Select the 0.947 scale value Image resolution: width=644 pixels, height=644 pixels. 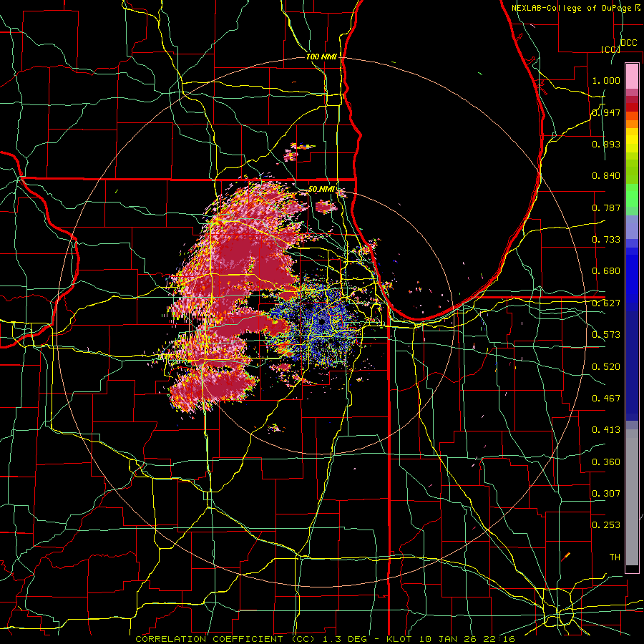click(x=606, y=112)
